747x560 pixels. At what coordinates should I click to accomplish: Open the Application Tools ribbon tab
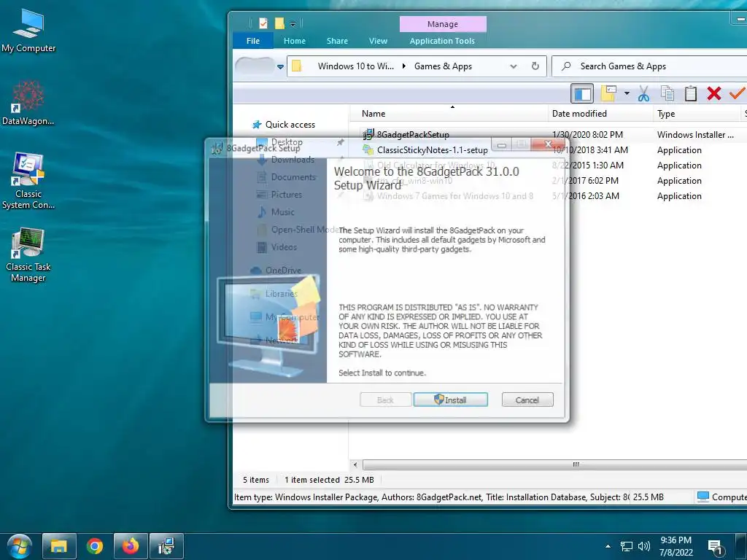[442, 41]
